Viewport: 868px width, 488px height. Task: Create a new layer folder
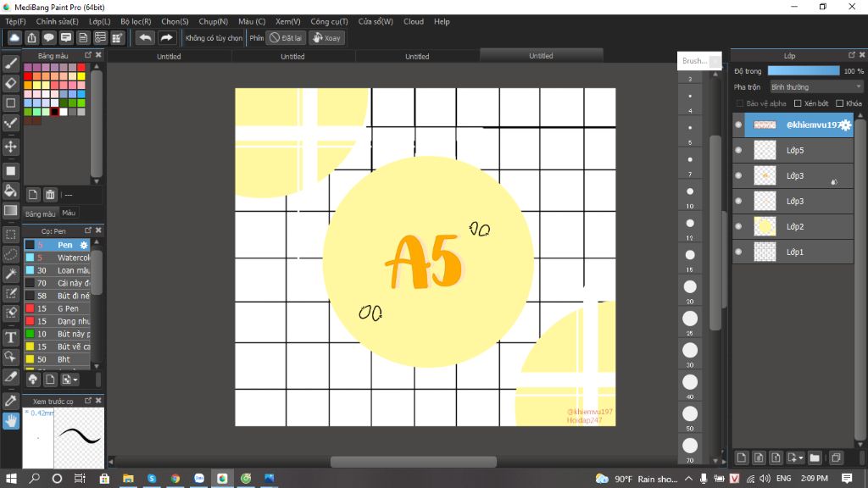815,457
